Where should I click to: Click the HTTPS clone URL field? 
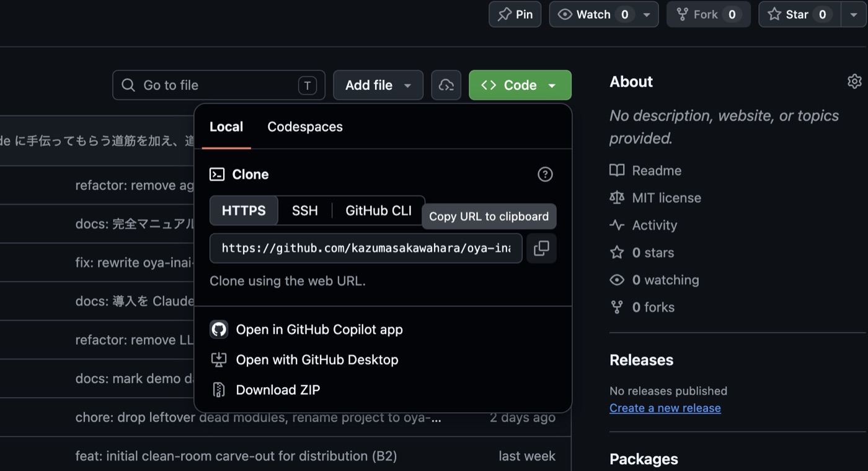tap(366, 248)
